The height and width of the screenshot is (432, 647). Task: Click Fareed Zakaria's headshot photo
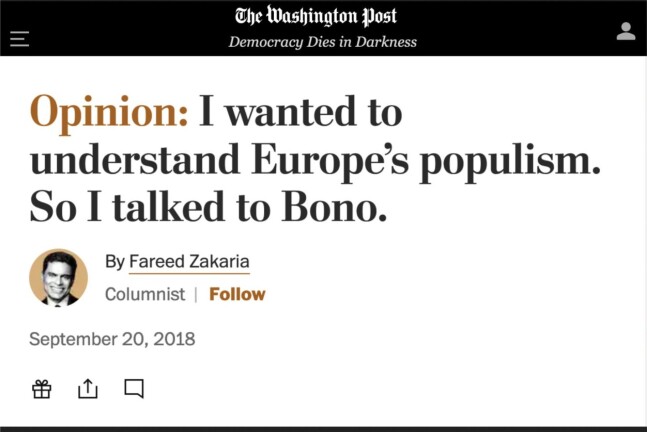(x=59, y=278)
